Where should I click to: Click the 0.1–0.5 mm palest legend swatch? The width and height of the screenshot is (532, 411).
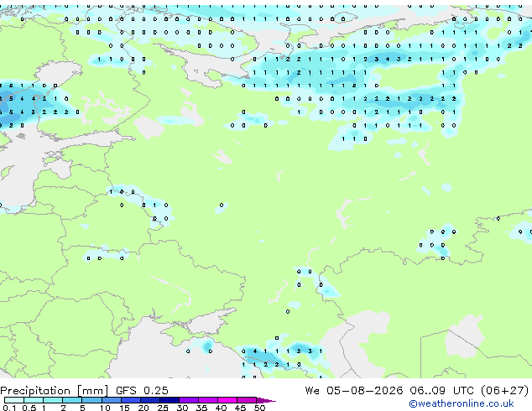[x=14, y=400]
